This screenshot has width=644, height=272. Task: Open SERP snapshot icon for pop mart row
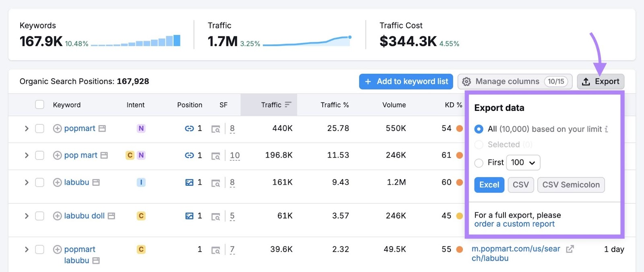[x=216, y=156]
